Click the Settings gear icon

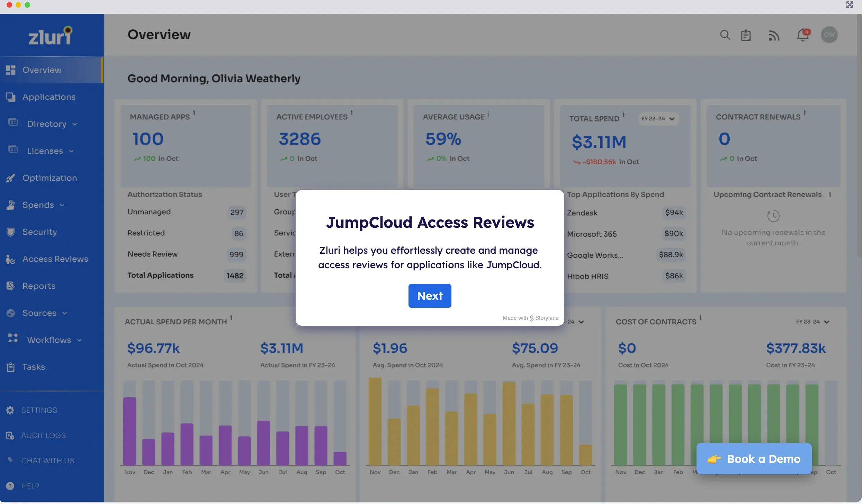10,410
